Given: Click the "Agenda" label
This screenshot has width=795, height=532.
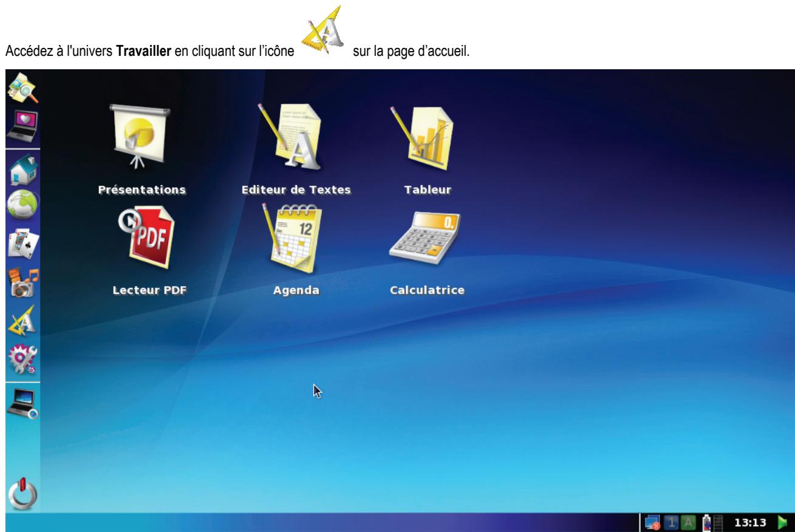Looking at the screenshot, I should tap(296, 290).
